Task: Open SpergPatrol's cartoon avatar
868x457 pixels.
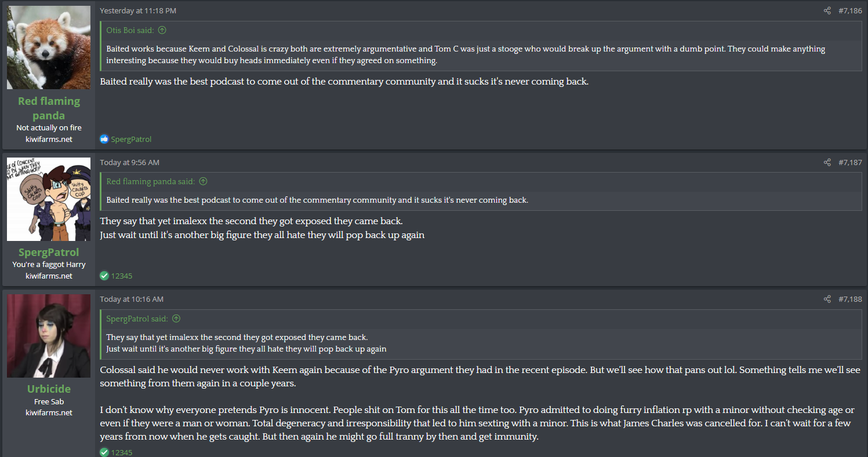Action: [x=49, y=199]
